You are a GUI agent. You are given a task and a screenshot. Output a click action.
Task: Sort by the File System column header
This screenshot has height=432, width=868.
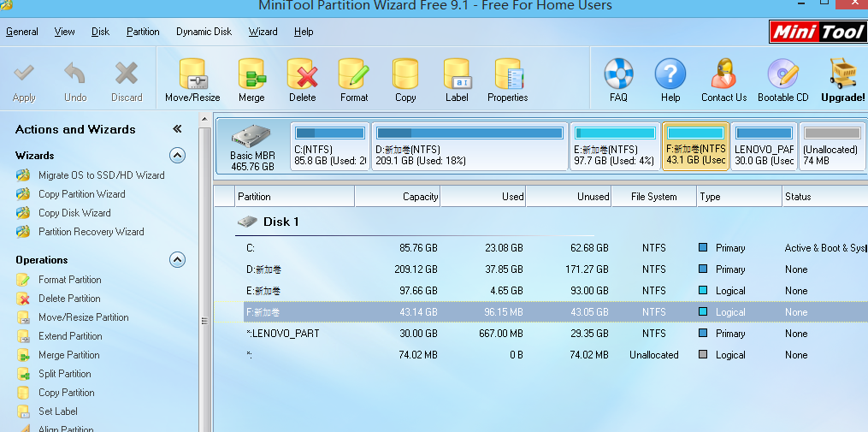click(653, 196)
